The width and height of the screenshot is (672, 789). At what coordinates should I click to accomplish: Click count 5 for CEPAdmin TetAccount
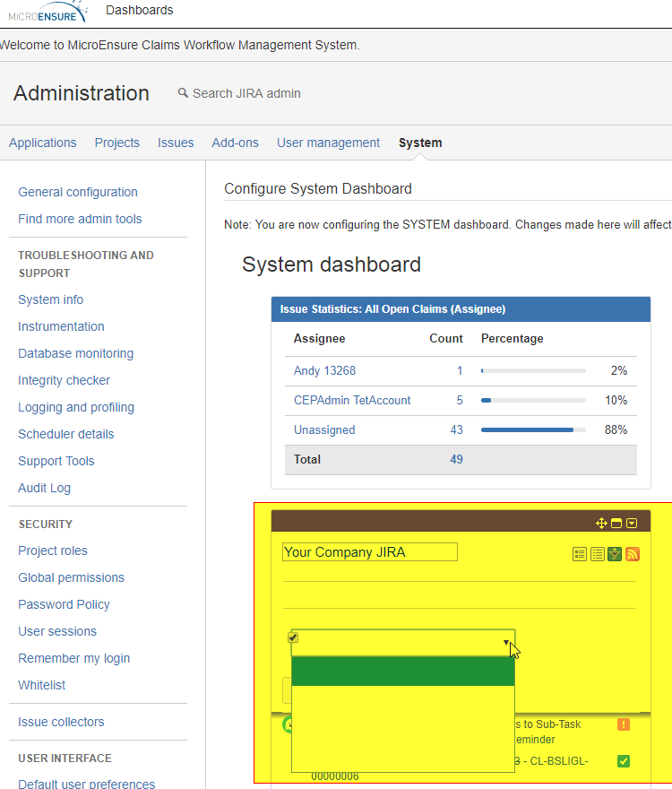point(460,401)
